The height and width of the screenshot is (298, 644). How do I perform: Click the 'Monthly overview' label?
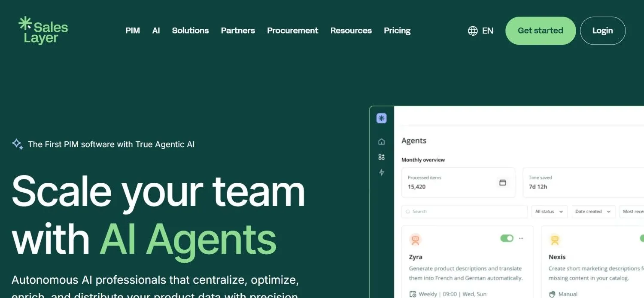(x=423, y=160)
